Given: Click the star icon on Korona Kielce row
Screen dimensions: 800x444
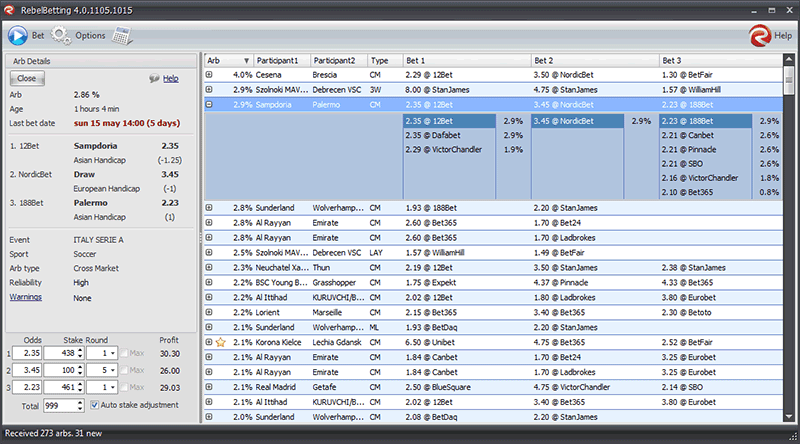Looking at the screenshot, I should tap(220, 342).
